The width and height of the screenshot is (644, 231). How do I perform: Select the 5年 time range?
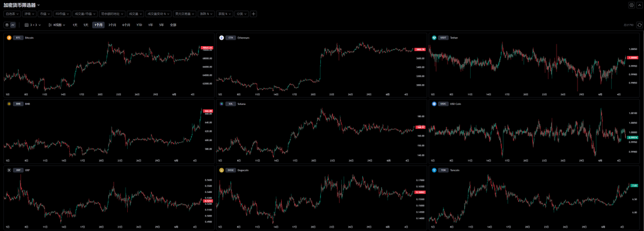click(162, 25)
